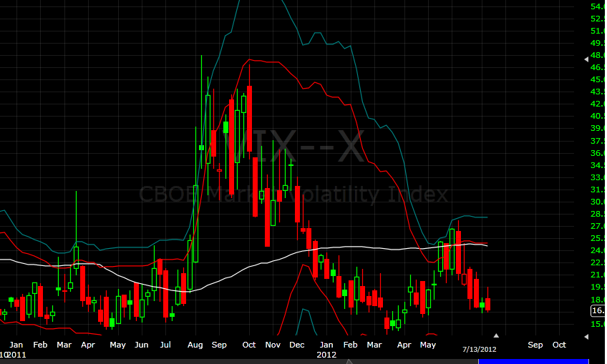This screenshot has width=607, height=364.
Task: Click the boxed current price label 16.
Action: (598, 310)
